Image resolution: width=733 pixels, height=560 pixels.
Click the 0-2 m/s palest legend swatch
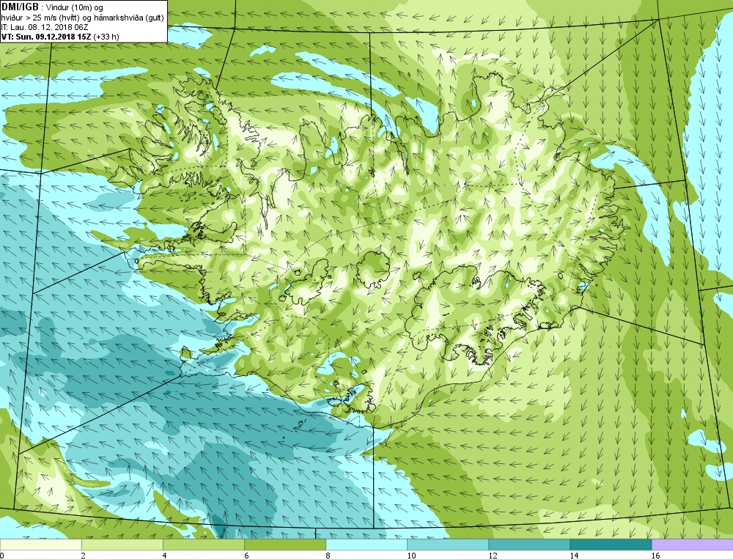40,545
